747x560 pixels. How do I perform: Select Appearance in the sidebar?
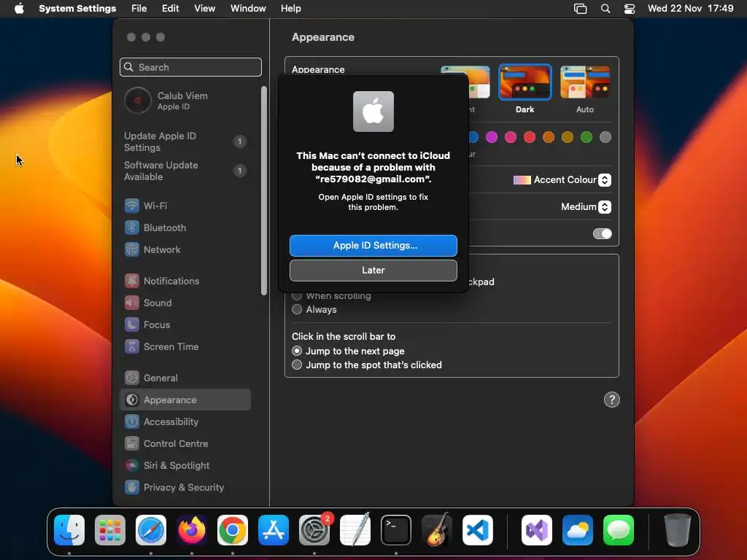185,400
